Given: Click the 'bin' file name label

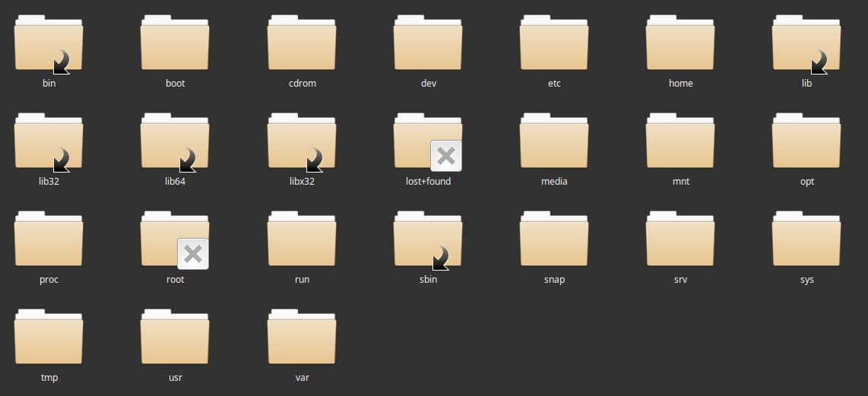Looking at the screenshot, I should tap(49, 83).
